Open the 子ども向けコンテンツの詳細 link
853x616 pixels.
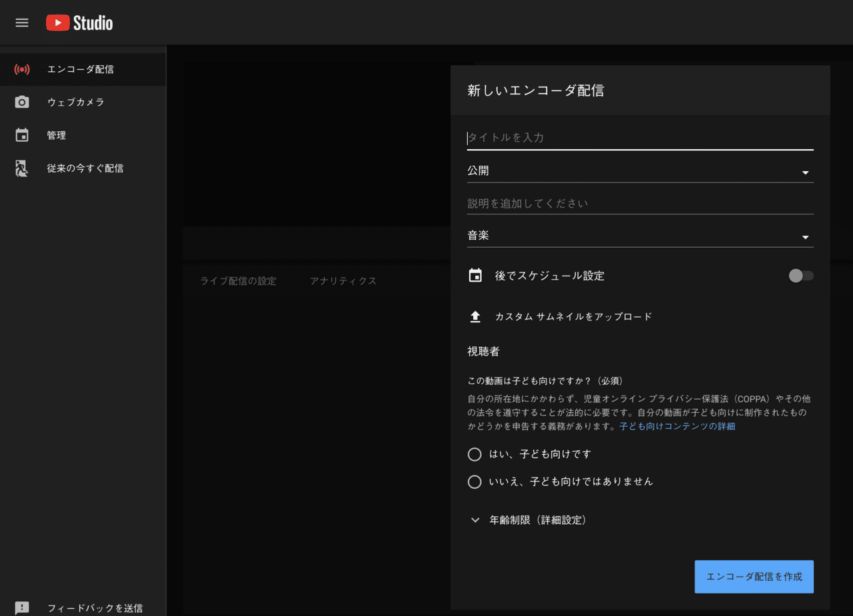[676, 426]
